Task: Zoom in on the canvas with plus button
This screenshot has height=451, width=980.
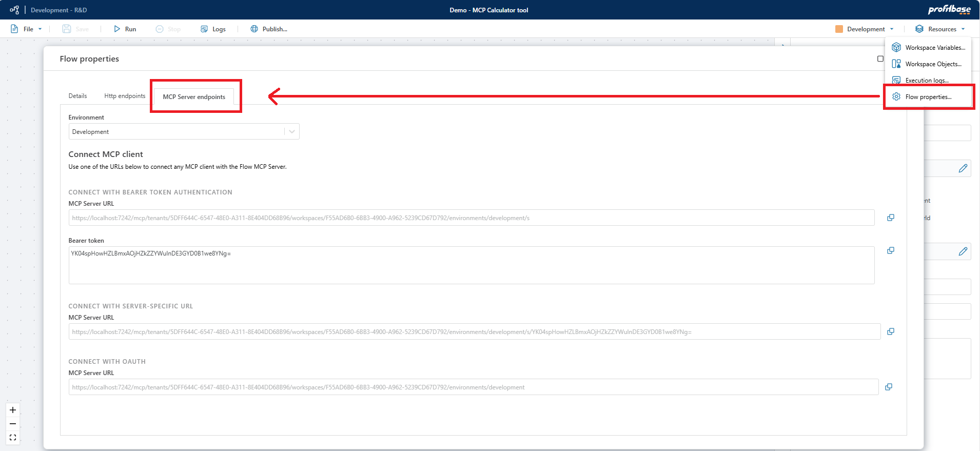Action: 13,410
